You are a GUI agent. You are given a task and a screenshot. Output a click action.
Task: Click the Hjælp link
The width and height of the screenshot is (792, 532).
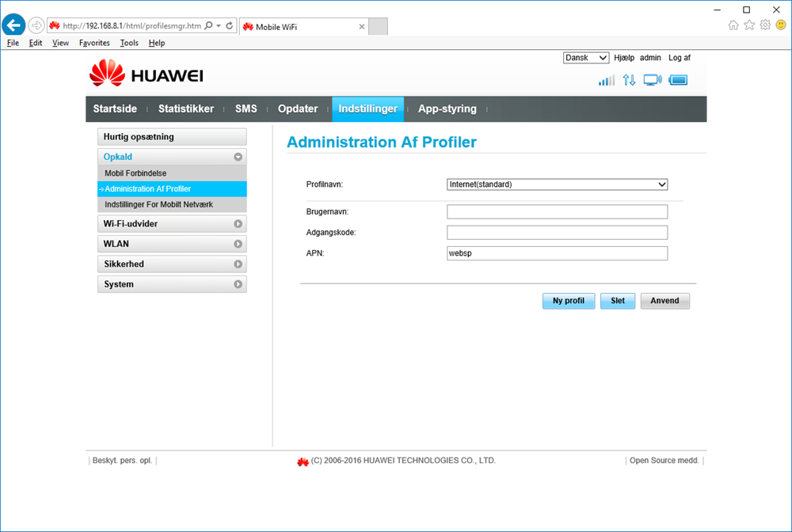point(624,58)
